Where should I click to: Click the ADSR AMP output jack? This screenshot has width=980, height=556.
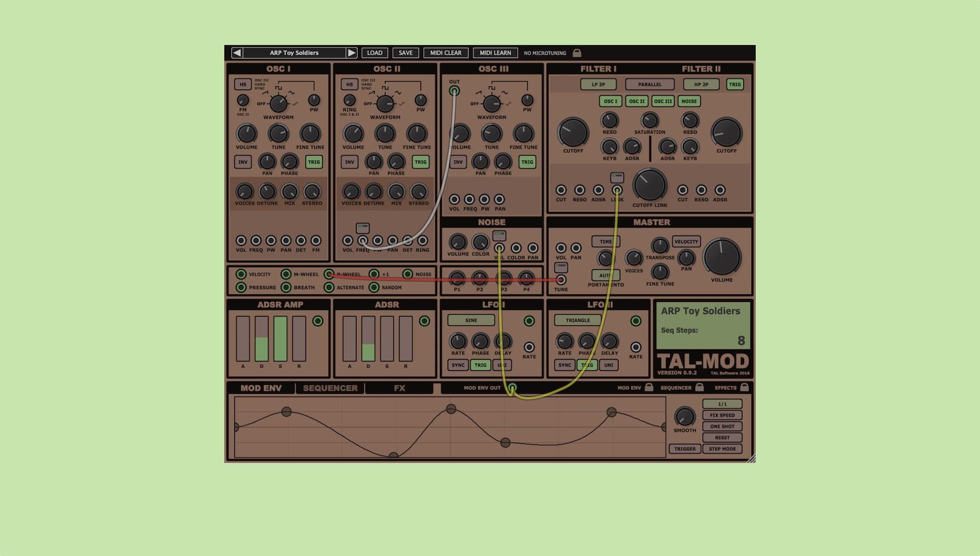318,321
